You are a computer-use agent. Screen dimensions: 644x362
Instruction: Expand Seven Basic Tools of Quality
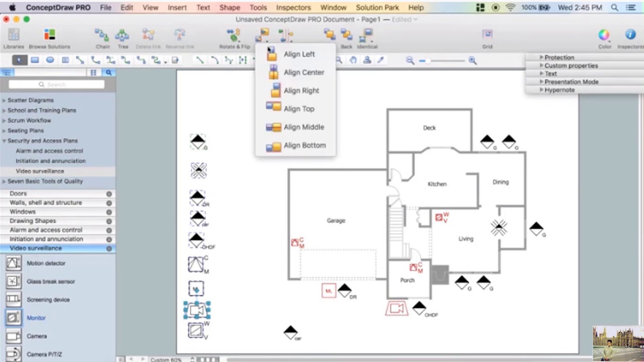click(4, 181)
